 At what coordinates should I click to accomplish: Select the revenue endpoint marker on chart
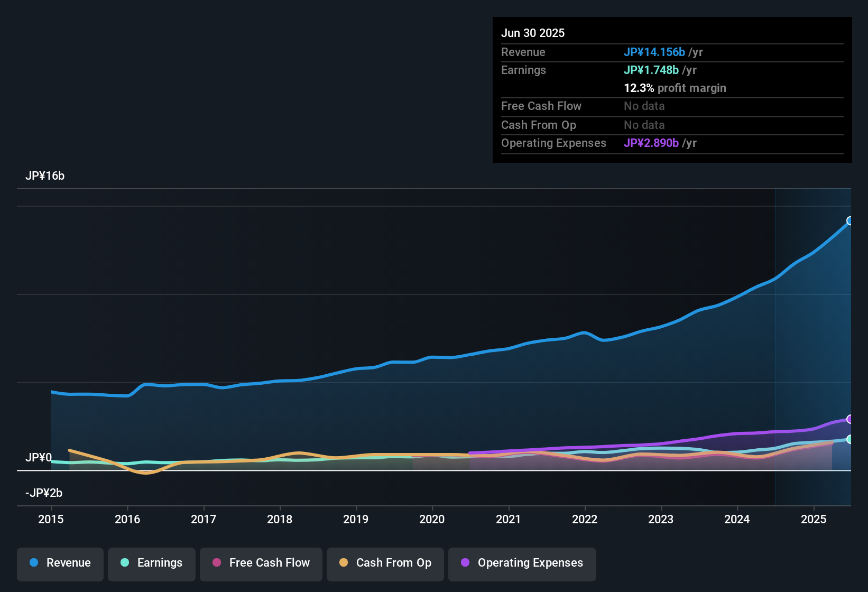(850, 221)
